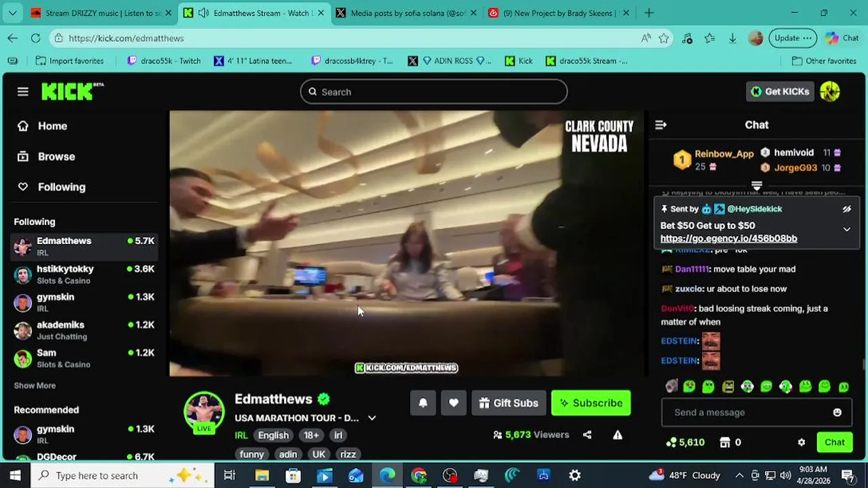
Task: Open the Tab actions menu
Action: 13,13
